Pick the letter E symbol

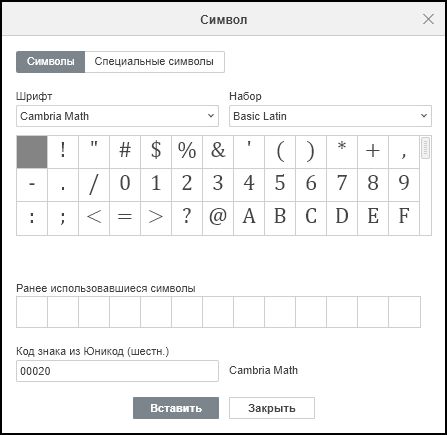pos(373,218)
